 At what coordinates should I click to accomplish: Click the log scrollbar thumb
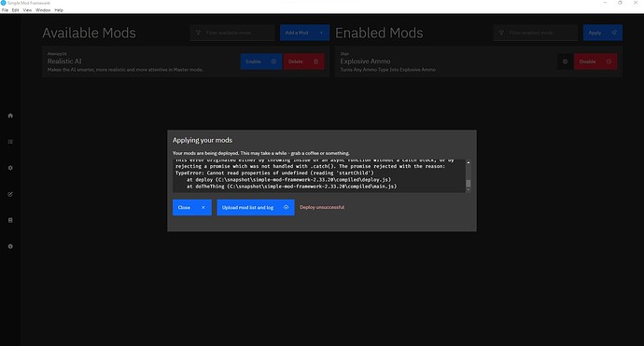(x=469, y=184)
